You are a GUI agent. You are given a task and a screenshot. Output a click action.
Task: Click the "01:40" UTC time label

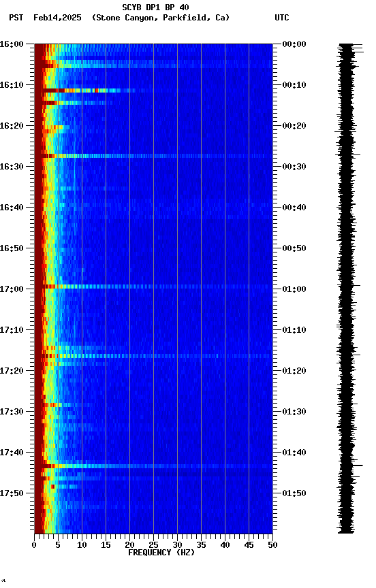[294, 453]
